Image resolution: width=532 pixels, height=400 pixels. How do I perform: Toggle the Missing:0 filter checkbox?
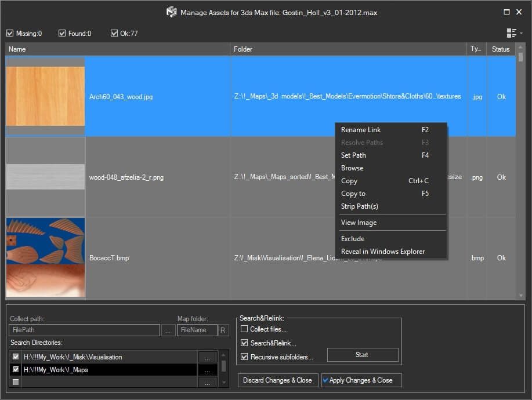coord(10,33)
